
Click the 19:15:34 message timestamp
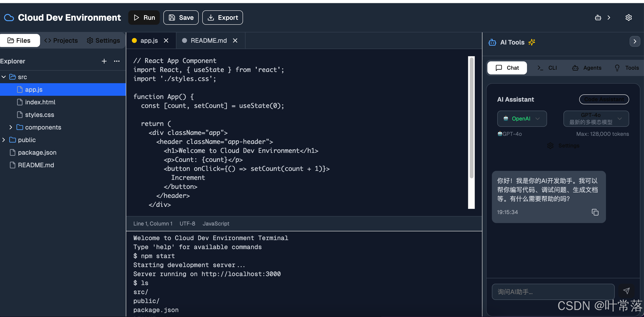click(507, 212)
